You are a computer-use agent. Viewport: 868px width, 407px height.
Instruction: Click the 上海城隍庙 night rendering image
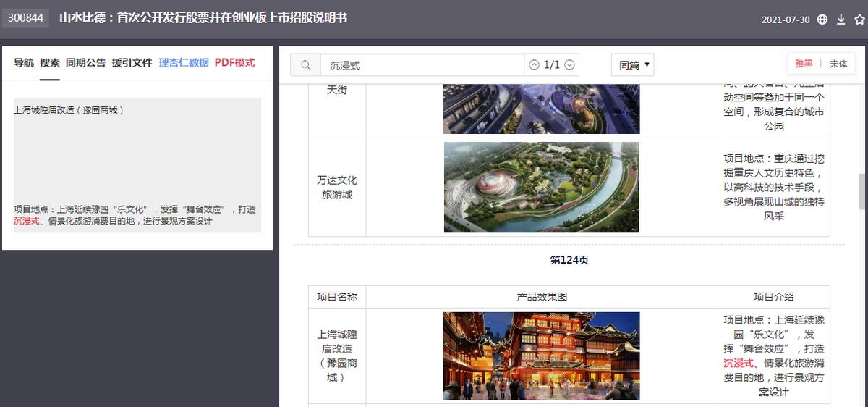coord(541,356)
